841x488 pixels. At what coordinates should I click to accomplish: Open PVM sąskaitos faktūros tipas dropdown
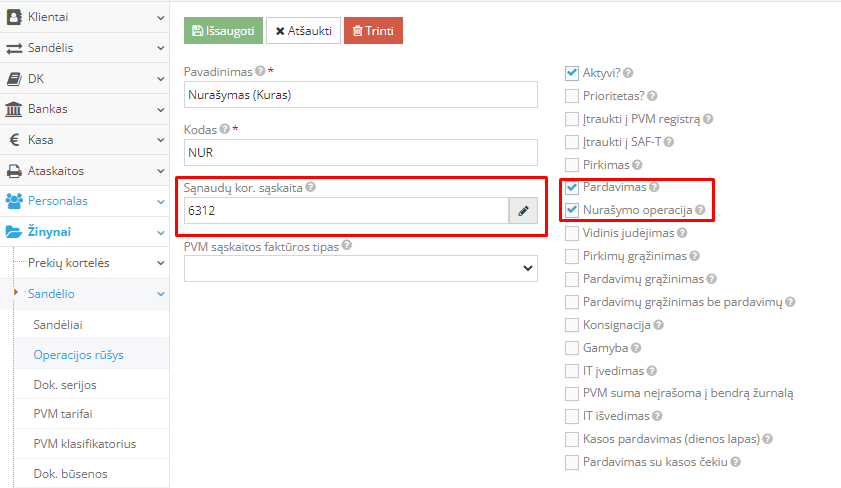tap(361, 268)
